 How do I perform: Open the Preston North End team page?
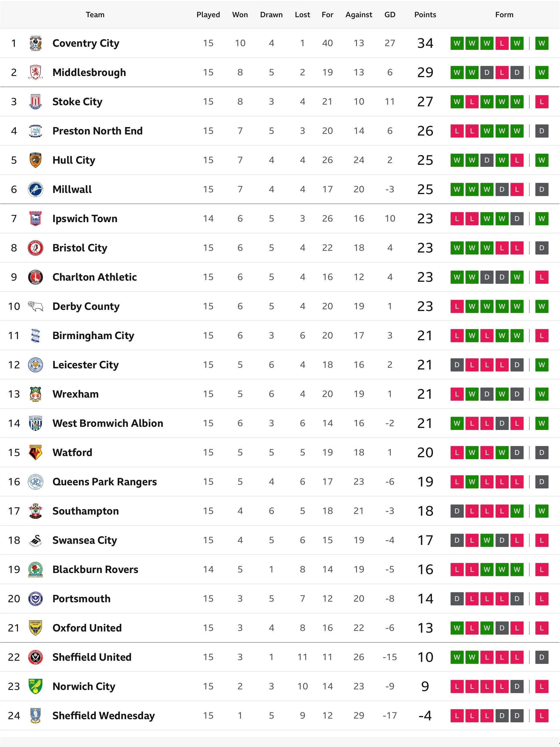pos(98,131)
